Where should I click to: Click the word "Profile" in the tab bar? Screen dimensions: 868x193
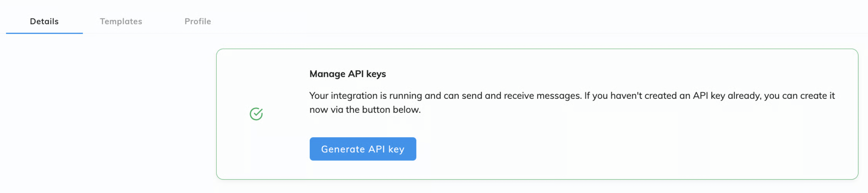[198, 21]
